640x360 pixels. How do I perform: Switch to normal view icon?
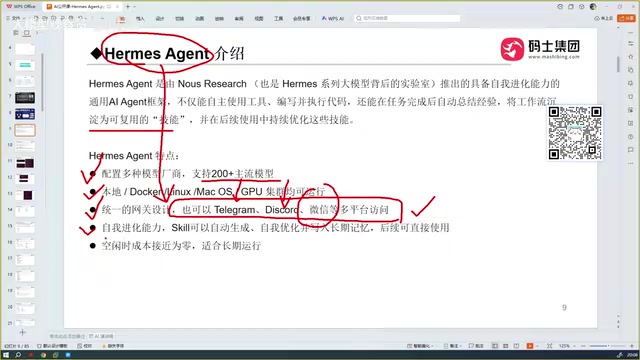pyautogui.click(x=495, y=346)
